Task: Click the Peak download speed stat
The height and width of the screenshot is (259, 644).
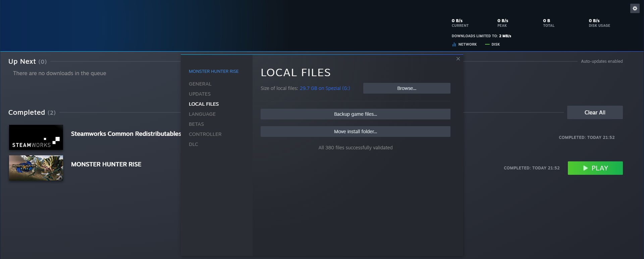Action: (x=502, y=23)
